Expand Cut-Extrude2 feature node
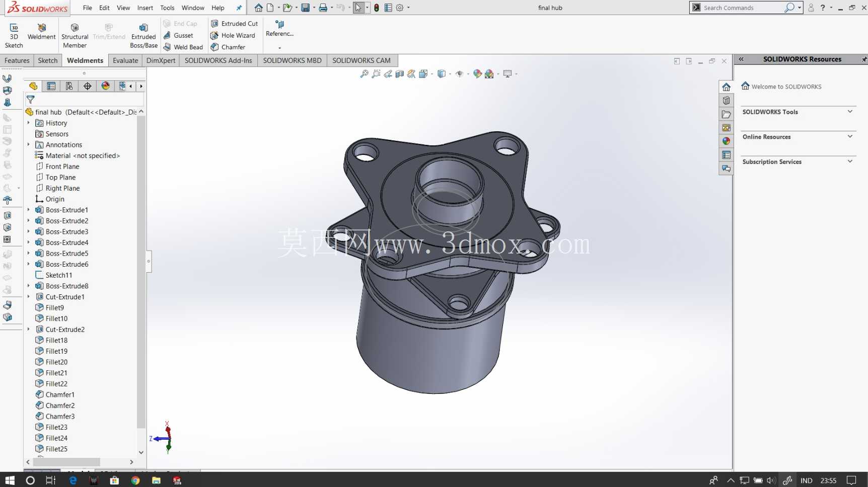This screenshot has width=868, height=487. 29,329
